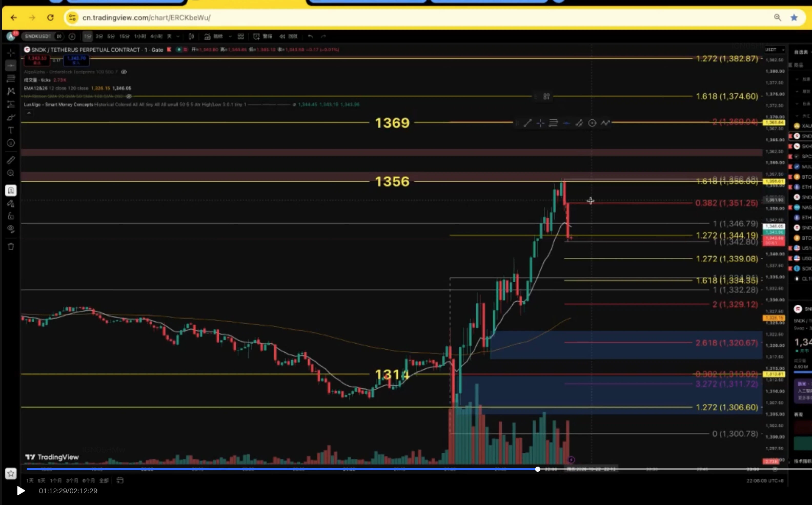Start the 回放 bar replay
The width and height of the screenshot is (812, 505).
(x=289, y=36)
